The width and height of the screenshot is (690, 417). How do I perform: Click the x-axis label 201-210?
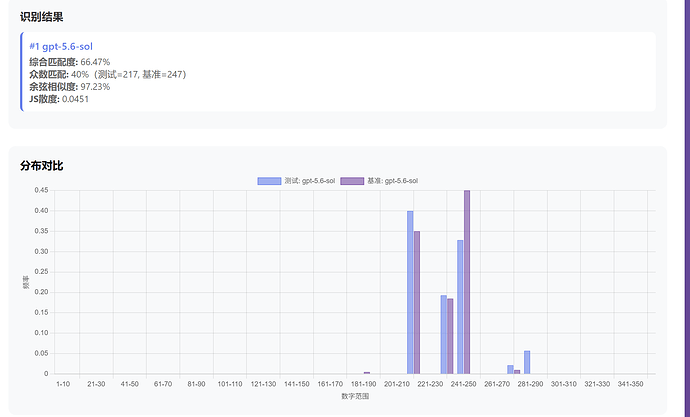(396, 384)
